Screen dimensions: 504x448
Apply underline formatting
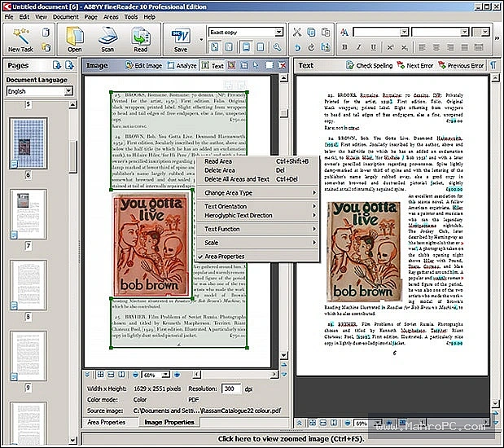(x=373, y=47)
